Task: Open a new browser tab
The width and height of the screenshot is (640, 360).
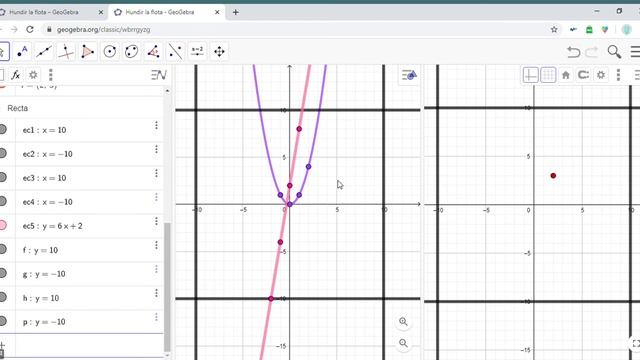Action: 236,13
